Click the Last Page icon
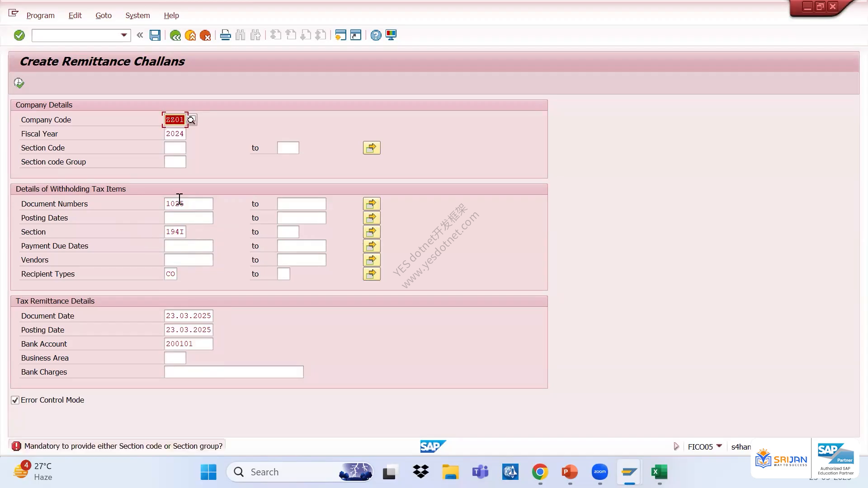 pos(321,35)
